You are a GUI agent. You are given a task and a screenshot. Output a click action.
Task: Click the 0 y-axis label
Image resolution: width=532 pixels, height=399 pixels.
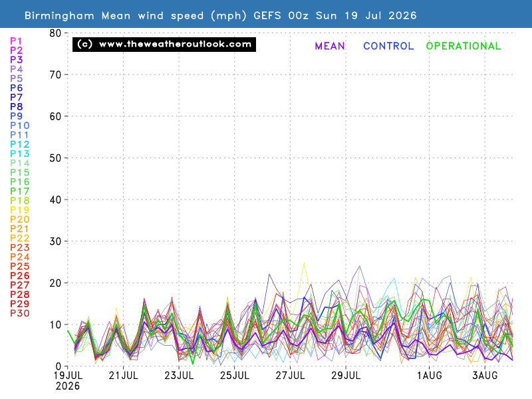(59, 366)
